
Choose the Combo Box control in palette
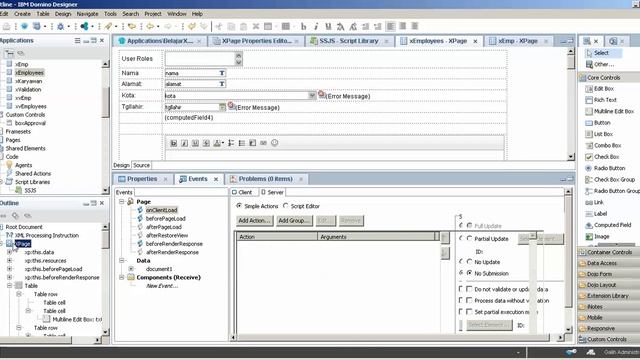point(607,146)
